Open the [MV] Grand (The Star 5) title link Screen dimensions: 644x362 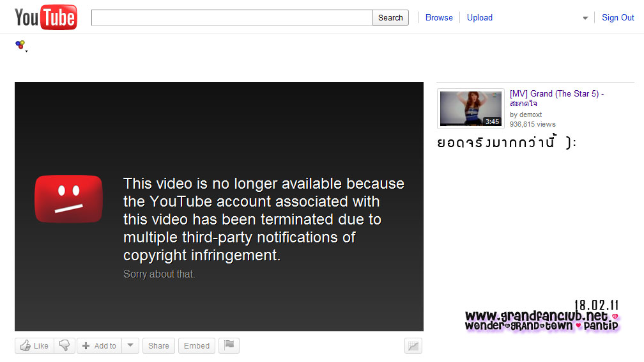pyautogui.click(x=556, y=98)
